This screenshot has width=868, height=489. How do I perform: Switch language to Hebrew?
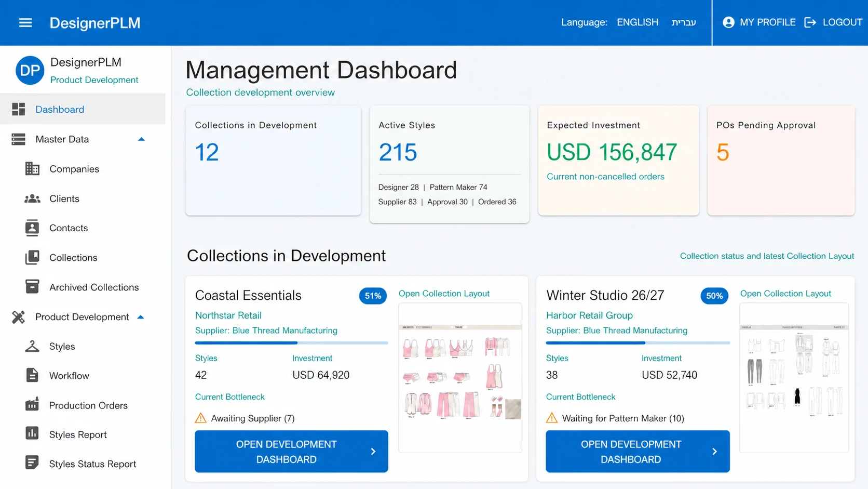coord(684,22)
